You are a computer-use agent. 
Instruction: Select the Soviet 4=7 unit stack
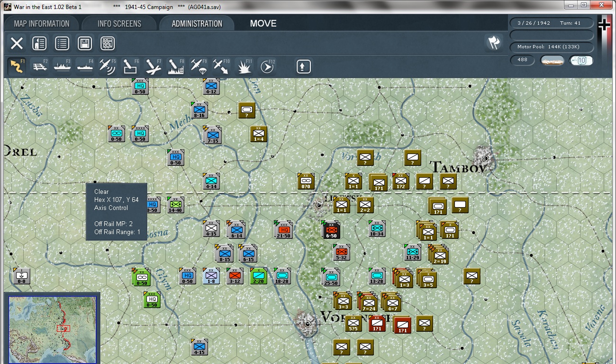[391, 302]
